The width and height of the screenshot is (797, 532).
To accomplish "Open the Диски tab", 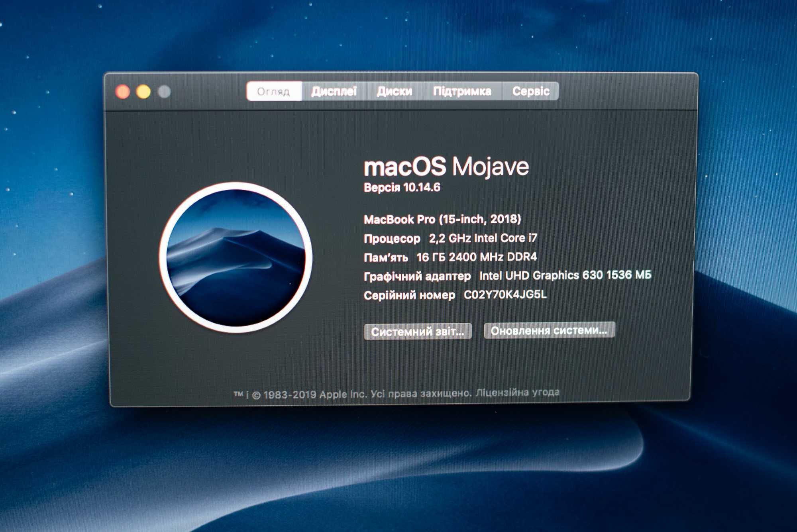I will (x=395, y=91).
